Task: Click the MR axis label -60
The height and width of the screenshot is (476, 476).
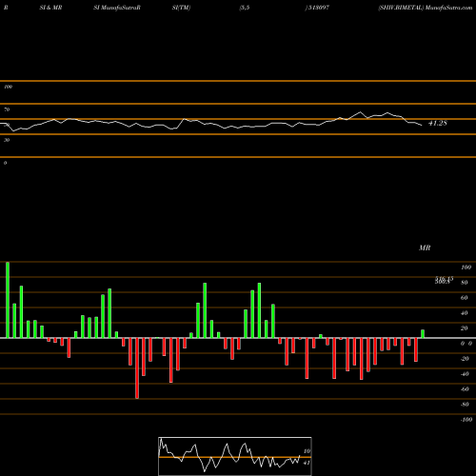Action: point(465,389)
